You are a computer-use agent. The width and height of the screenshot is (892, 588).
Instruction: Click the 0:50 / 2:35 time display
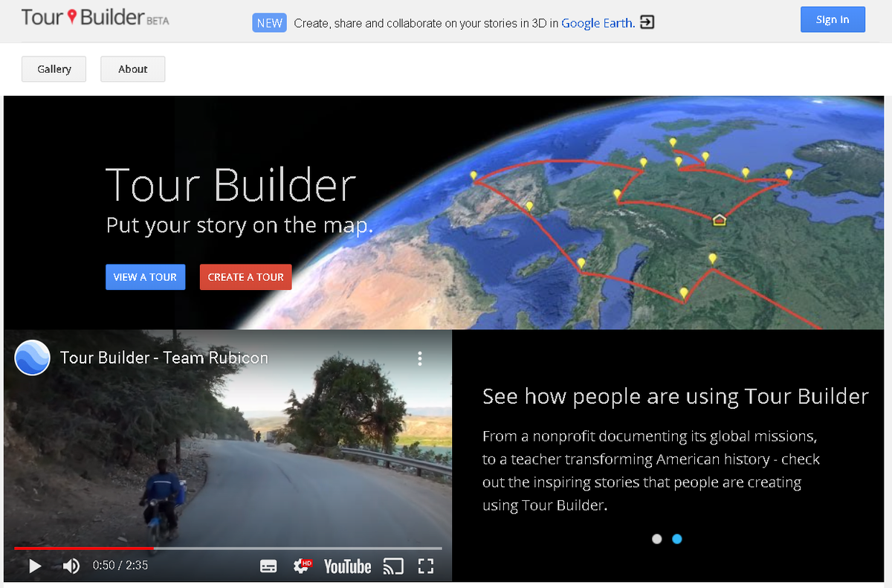[120, 566]
